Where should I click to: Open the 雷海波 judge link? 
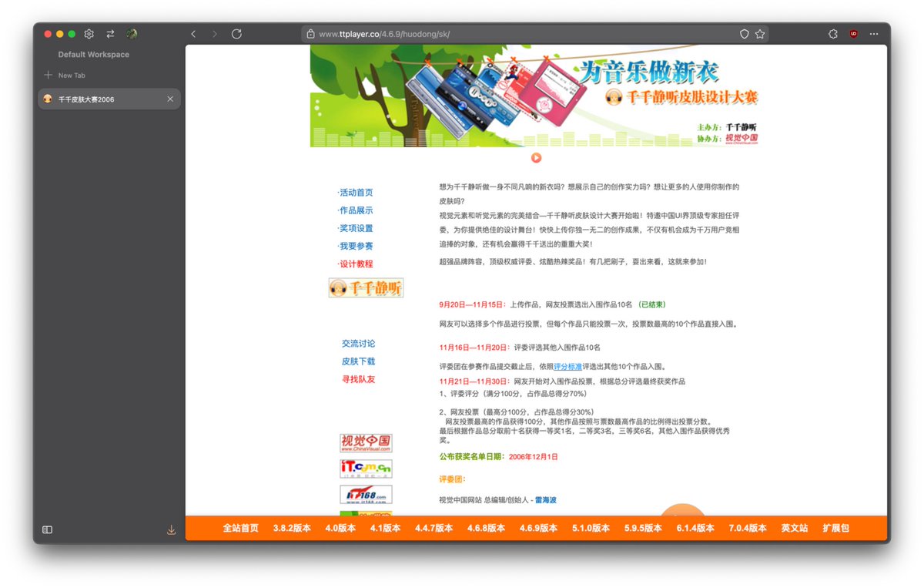point(546,500)
